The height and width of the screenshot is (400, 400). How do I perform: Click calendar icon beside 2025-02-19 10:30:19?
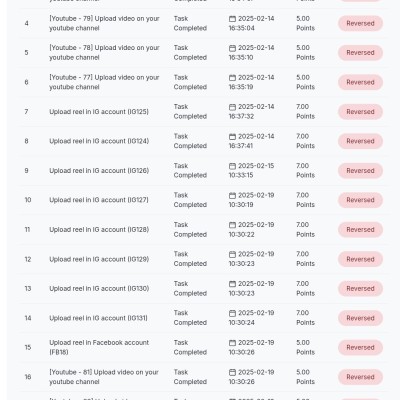[232, 196]
